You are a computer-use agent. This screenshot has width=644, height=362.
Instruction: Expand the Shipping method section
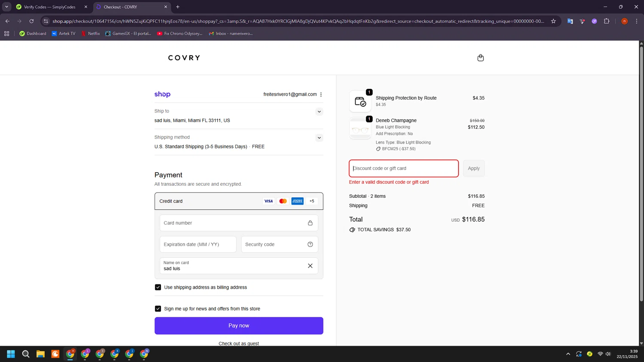coord(319,138)
